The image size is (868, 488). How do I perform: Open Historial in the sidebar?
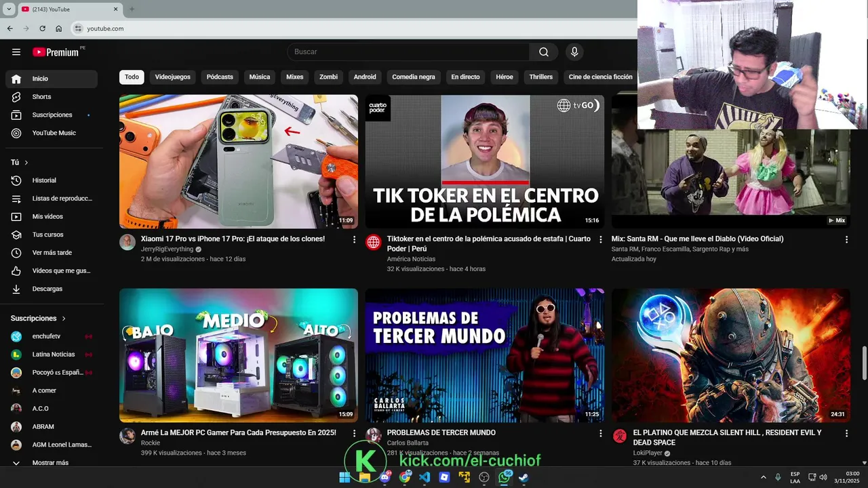coord(52,180)
